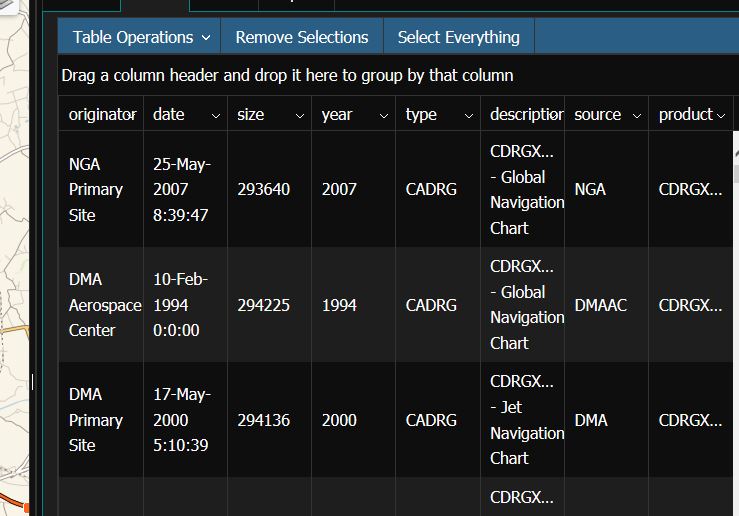
Task: Select the NGA Primary Site originator cell
Action: (x=101, y=189)
